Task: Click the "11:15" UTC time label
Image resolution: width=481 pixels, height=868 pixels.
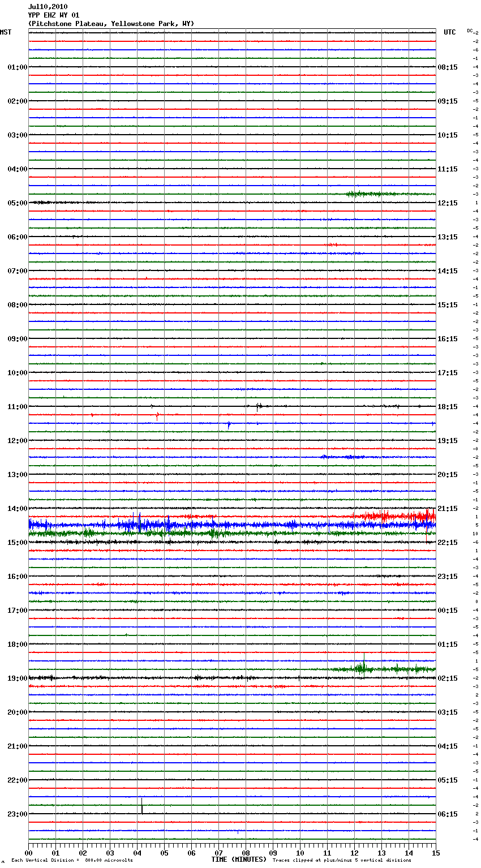Action: 448,169
